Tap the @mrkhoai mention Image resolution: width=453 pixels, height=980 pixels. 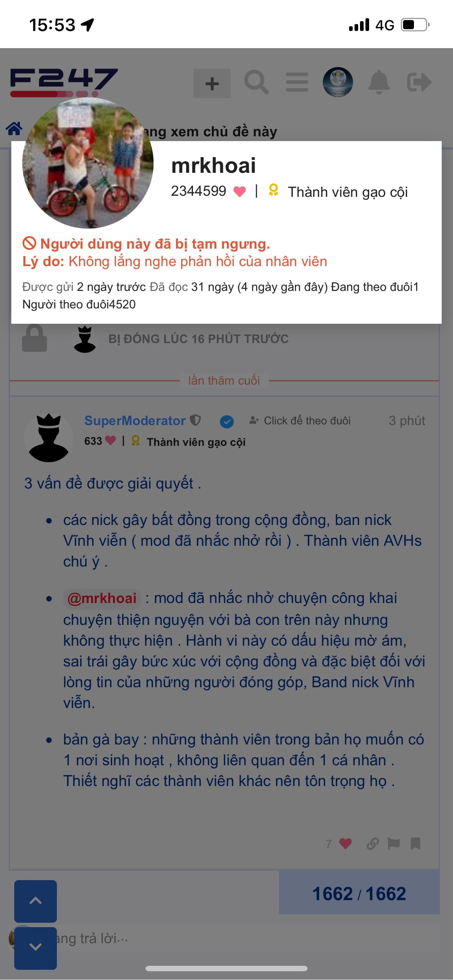[102, 598]
